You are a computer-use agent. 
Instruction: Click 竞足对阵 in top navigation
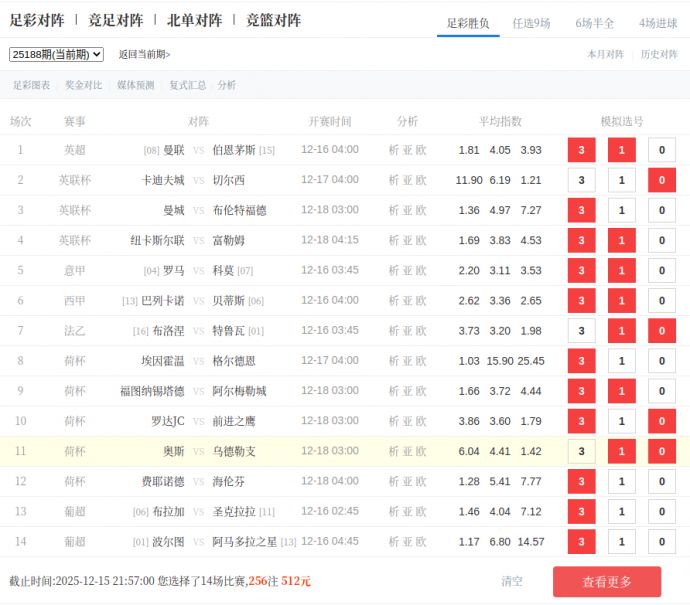[115, 20]
